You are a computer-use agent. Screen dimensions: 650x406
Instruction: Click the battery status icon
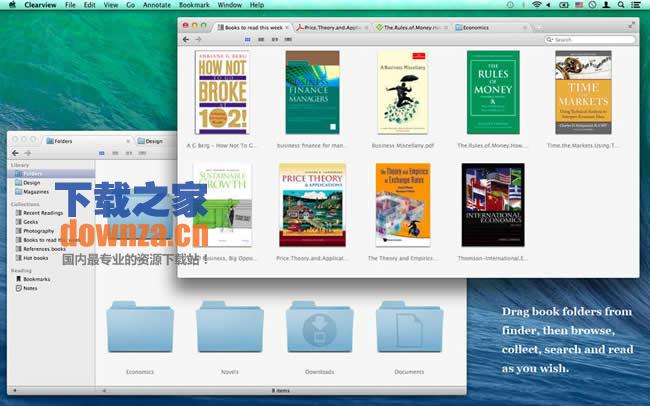[x=564, y=5]
